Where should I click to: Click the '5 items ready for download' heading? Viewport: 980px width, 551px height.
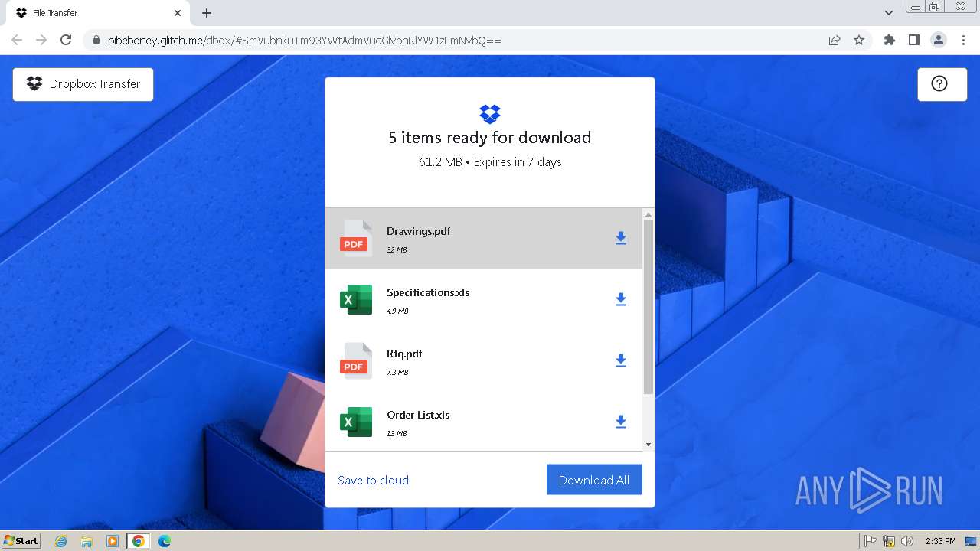490,138
